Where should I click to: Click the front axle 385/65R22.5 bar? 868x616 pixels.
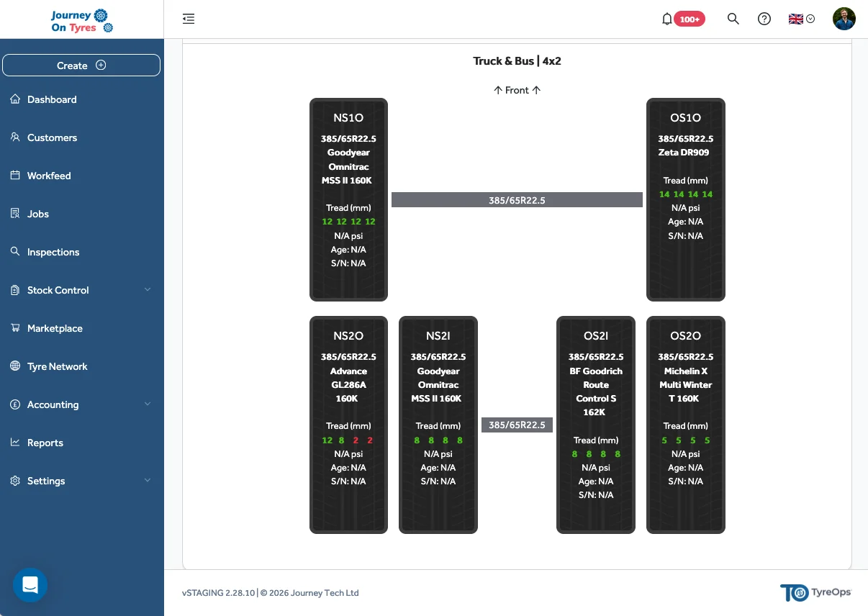[x=517, y=200]
